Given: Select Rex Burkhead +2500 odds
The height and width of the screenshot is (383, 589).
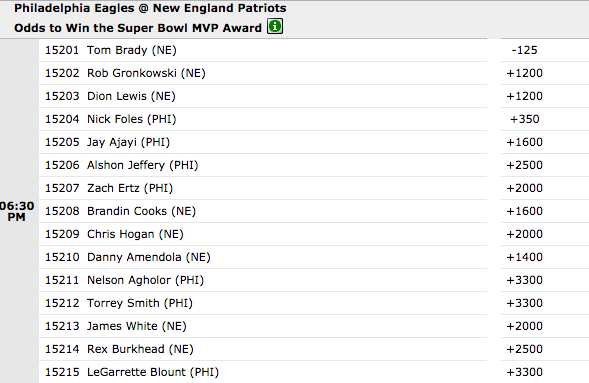Looking at the screenshot, I should pyautogui.click(x=524, y=349).
